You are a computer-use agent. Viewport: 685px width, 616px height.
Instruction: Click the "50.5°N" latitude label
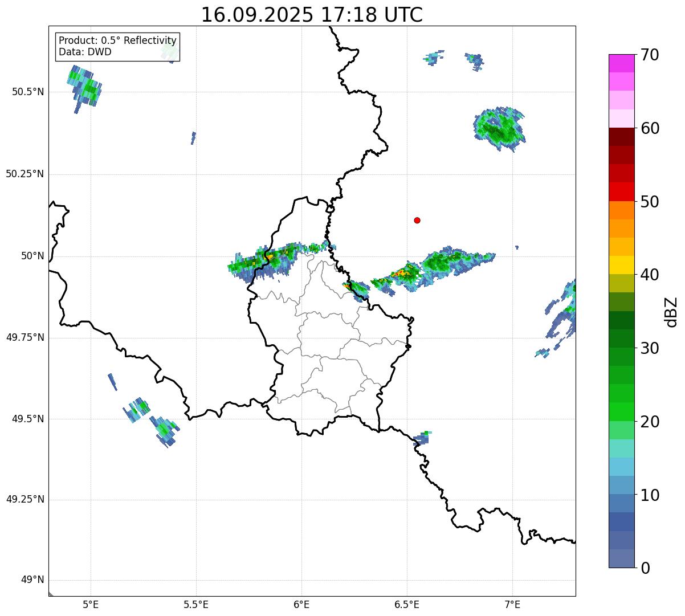point(28,92)
